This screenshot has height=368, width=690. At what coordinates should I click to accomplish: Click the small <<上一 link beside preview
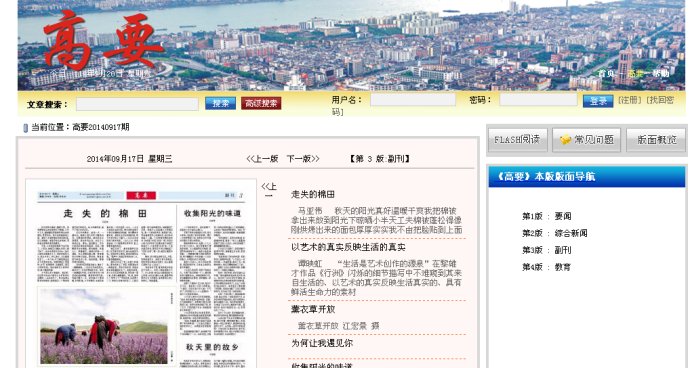point(268,191)
